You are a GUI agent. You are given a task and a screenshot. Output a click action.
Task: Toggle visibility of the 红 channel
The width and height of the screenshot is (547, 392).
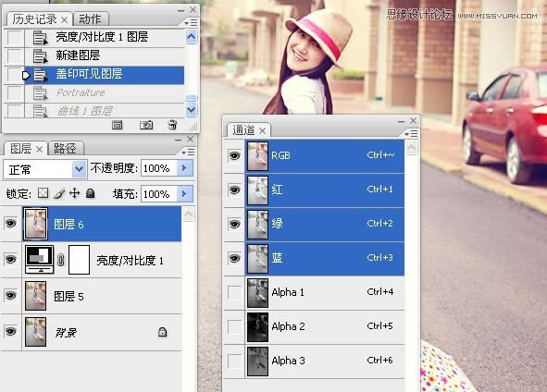tap(234, 190)
